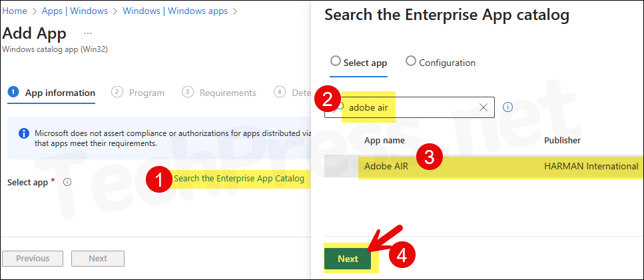Open the ellipsis menu beside Add App
This screenshot has height=280, width=644.
[x=87, y=33]
